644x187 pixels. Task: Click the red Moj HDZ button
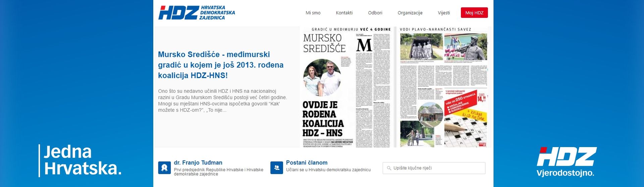coord(474,13)
